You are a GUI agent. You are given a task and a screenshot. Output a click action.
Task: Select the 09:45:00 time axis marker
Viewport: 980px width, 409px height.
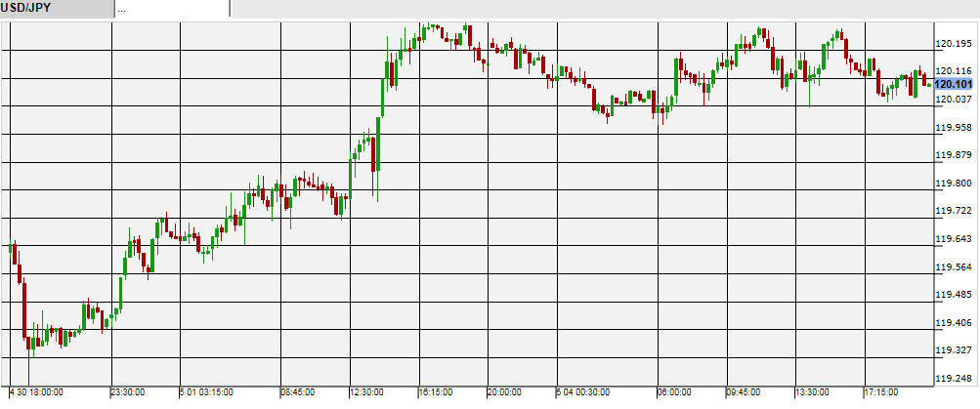coord(743,392)
